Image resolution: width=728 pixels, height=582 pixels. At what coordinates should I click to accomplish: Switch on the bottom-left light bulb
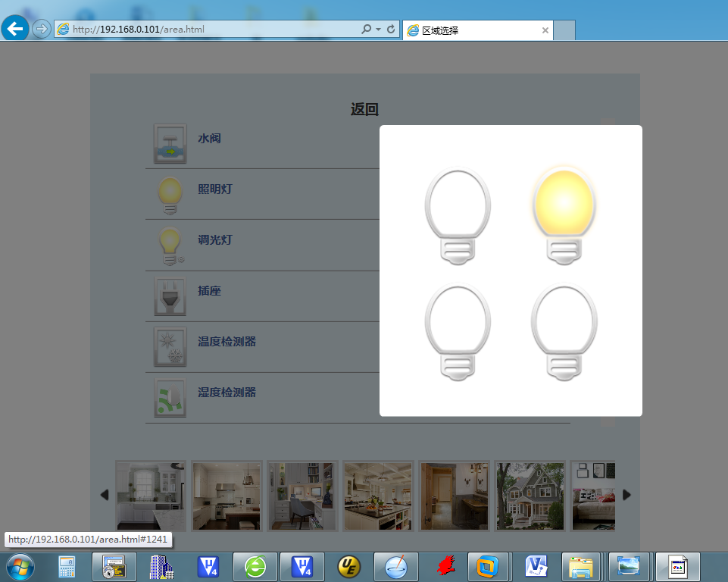(x=458, y=332)
